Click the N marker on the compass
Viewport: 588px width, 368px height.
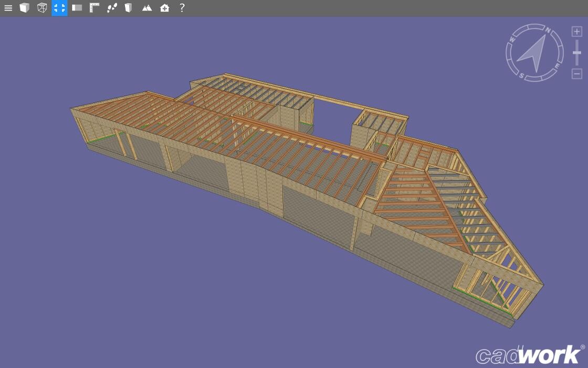(x=548, y=30)
